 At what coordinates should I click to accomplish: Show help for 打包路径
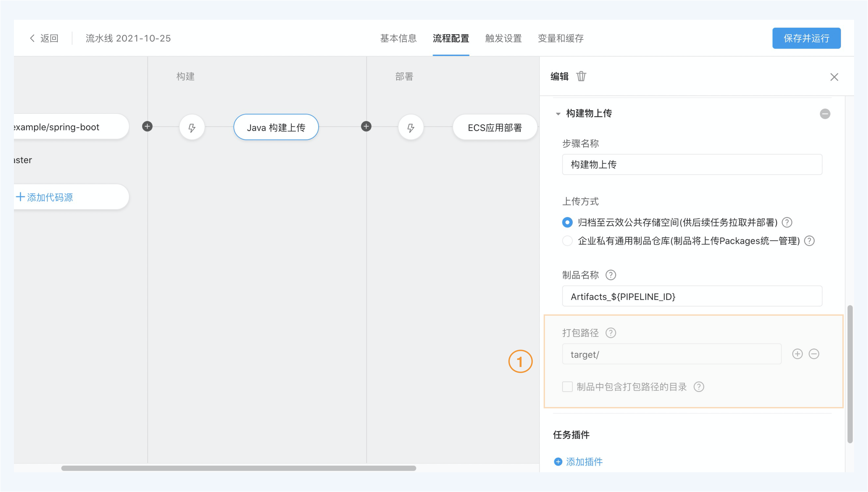click(x=611, y=333)
